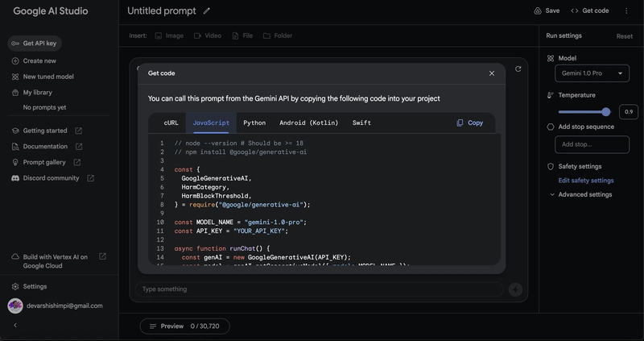Adjust the Temperature slider handle
644x341 pixels.
pyautogui.click(x=606, y=112)
